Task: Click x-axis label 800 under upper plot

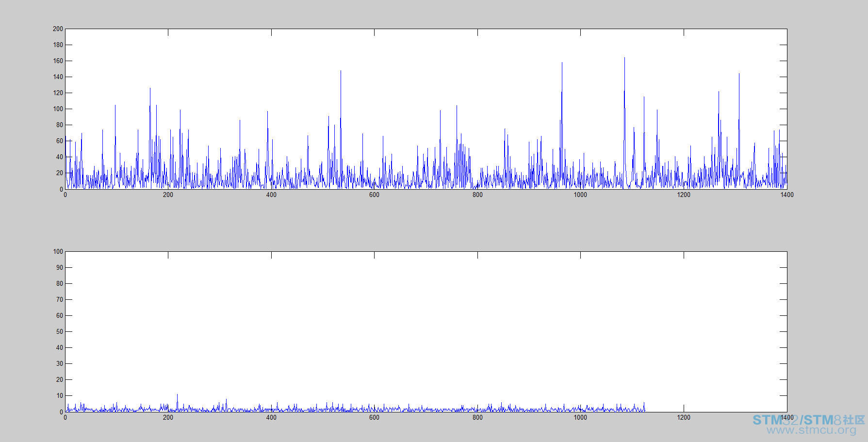Action: coord(477,195)
